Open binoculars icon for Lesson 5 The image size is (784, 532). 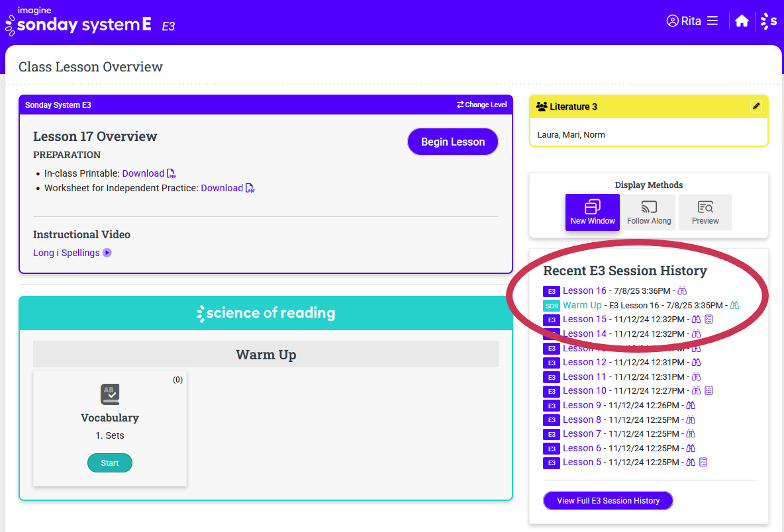click(691, 462)
